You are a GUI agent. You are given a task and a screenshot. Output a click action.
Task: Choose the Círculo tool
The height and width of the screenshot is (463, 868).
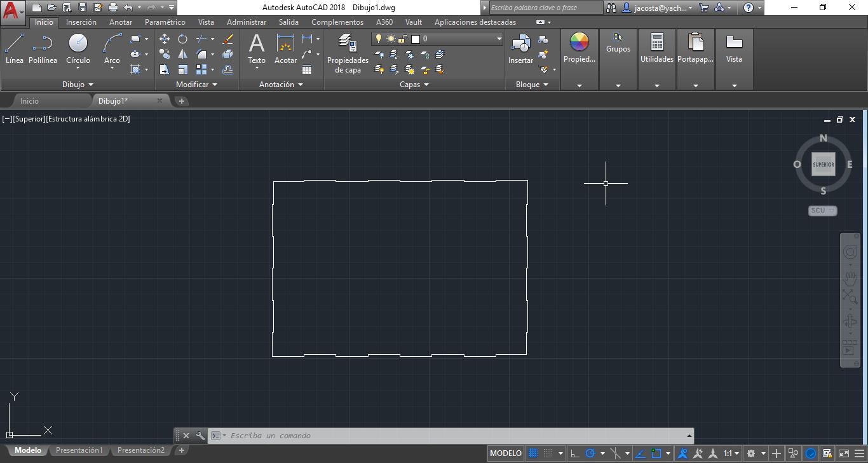78,49
